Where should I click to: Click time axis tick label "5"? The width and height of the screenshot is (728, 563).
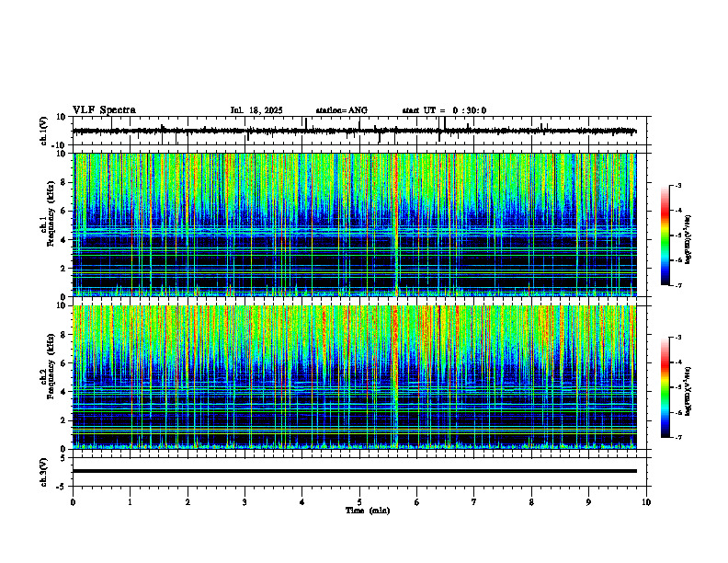click(x=359, y=502)
